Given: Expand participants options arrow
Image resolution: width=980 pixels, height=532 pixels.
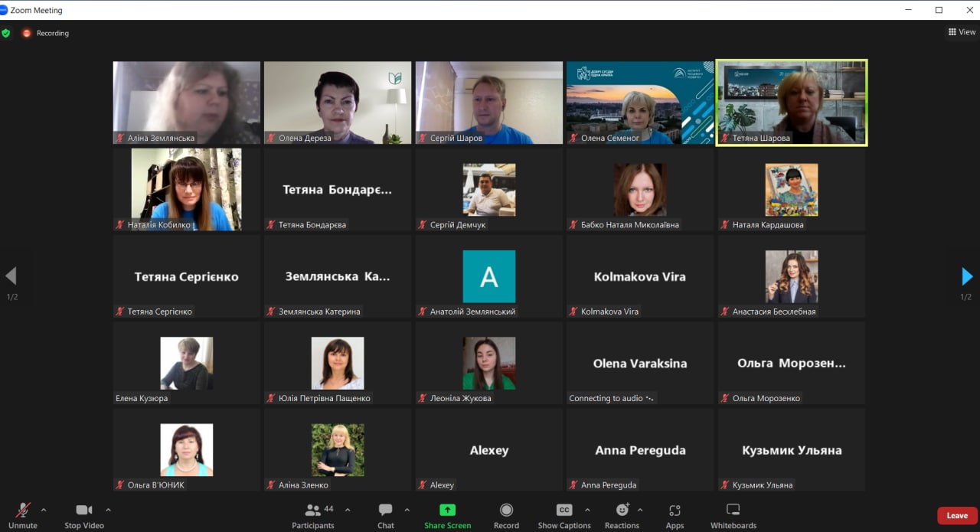Looking at the screenshot, I should (x=348, y=510).
